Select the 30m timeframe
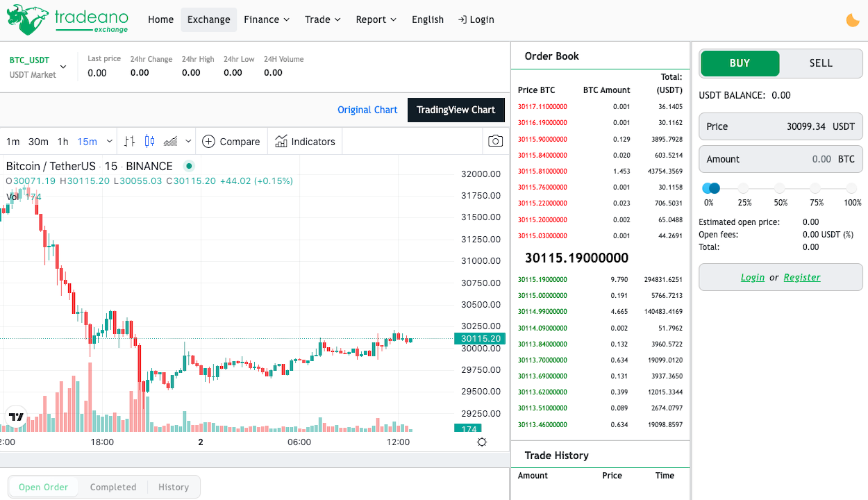 (x=38, y=142)
